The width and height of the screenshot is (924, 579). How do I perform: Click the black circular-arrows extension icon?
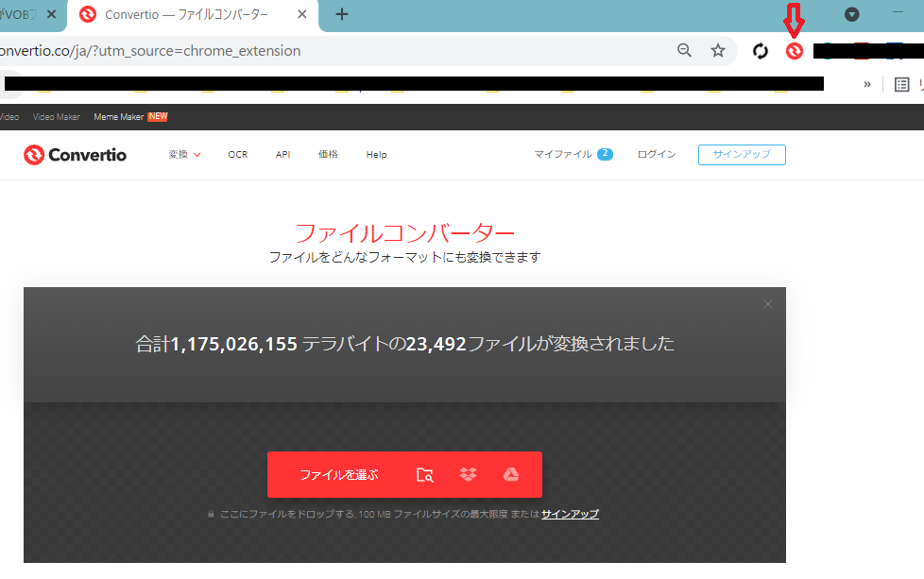(x=761, y=51)
